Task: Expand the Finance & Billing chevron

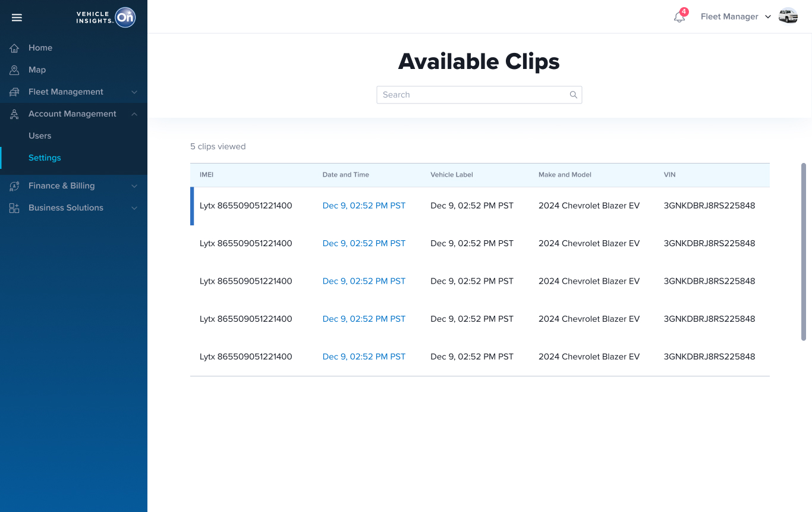Action: pos(134,186)
